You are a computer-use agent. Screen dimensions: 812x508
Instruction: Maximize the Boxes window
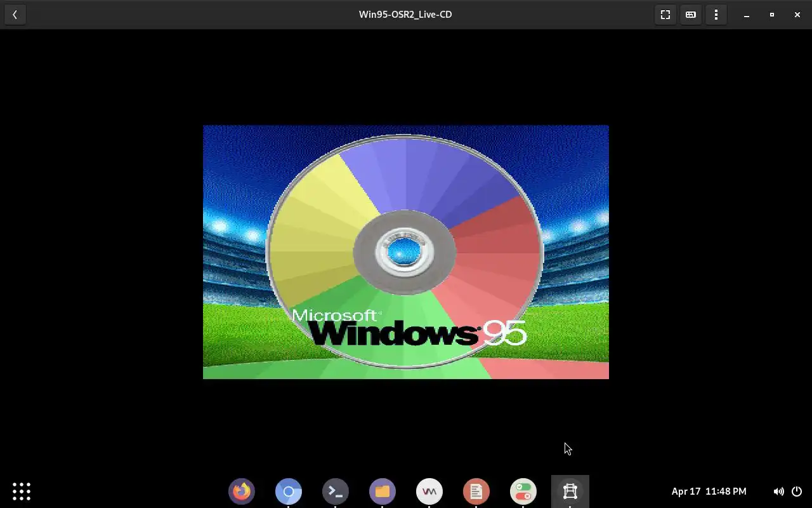(772, 15)
